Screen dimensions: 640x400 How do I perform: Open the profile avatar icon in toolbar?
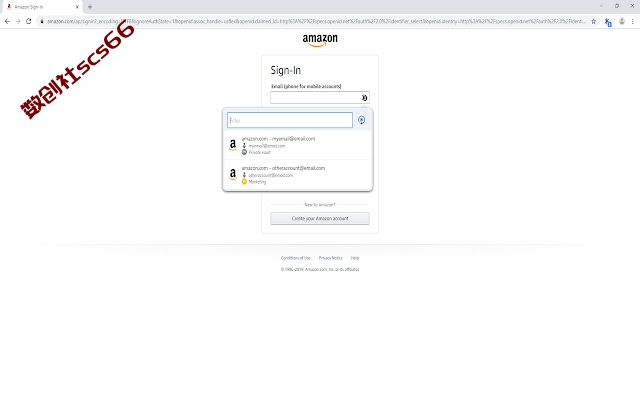pos(622,21)
